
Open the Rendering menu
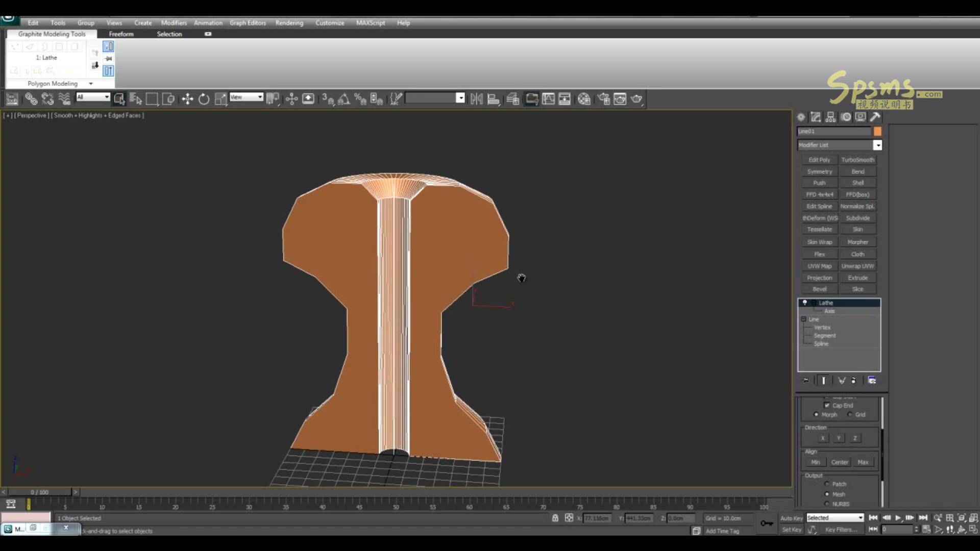[x=289, y=23]
